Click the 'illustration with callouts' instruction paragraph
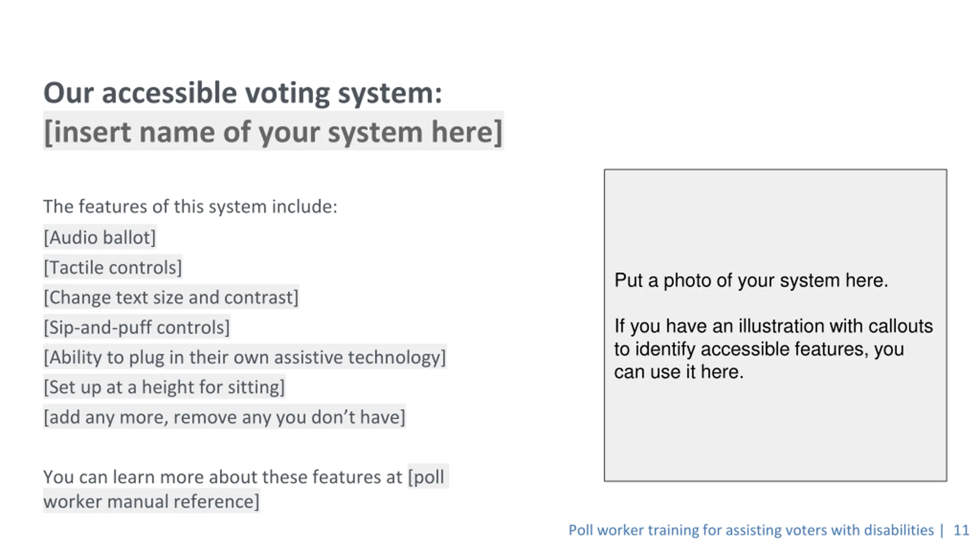Viewport: 980px width, 551px height. (773, 349)
